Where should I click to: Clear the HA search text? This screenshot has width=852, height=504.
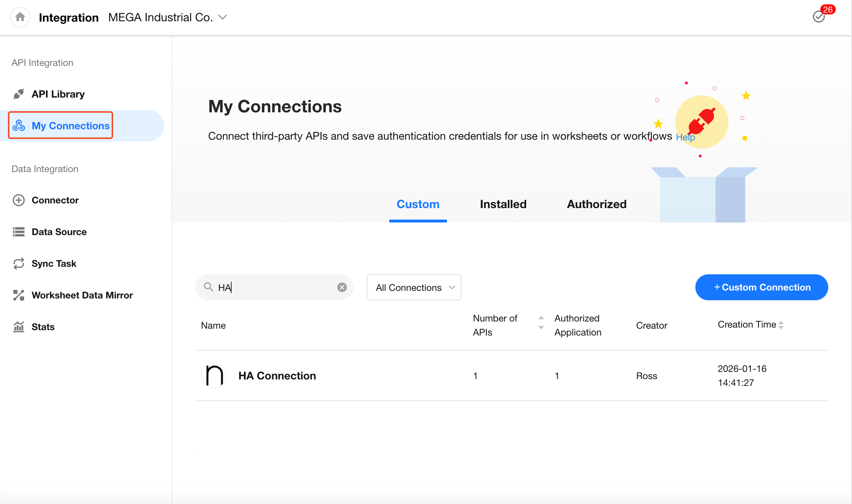pos(342,287)
